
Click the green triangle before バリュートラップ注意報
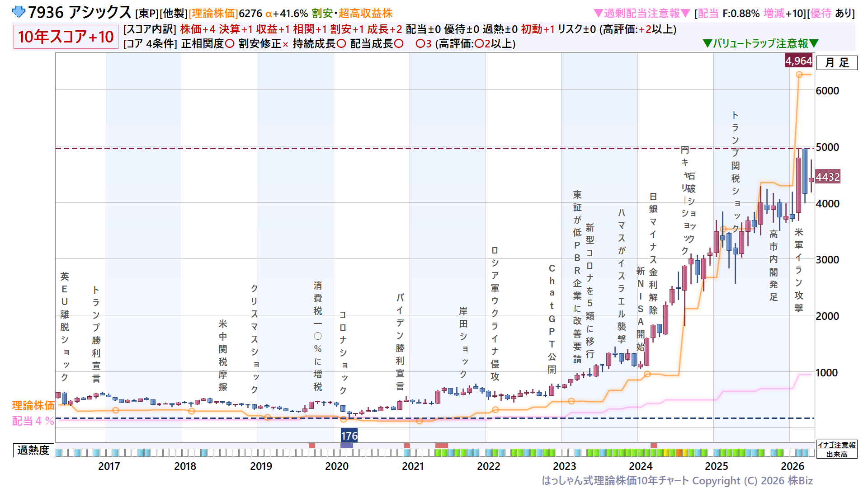pos(708,43)
